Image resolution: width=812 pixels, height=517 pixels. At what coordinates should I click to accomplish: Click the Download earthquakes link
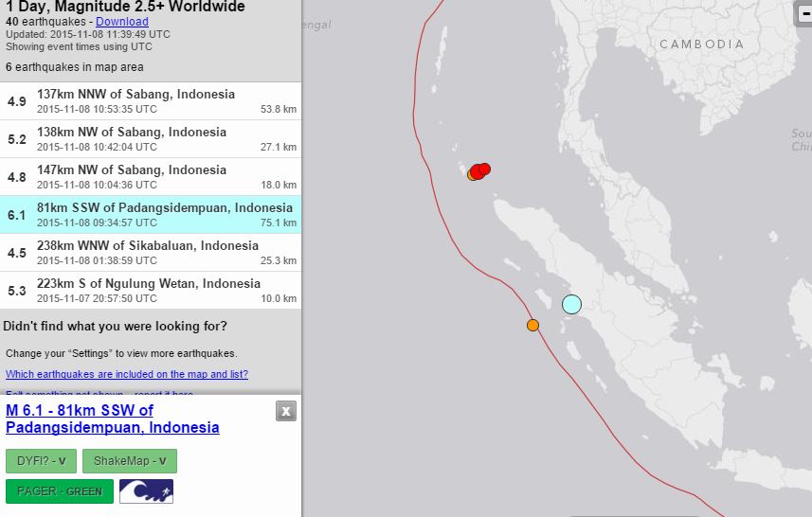tap(122, 22)
